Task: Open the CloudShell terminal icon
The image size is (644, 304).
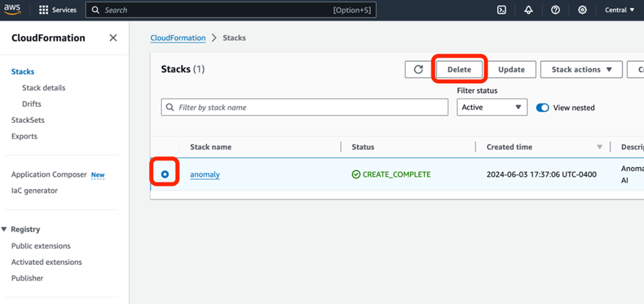Action: click(501, 10)
